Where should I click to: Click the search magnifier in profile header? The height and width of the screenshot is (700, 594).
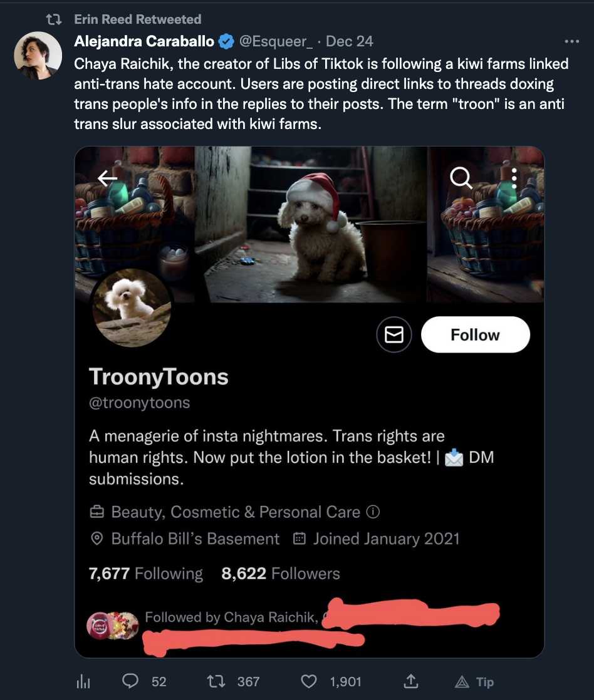pos(461,179)
